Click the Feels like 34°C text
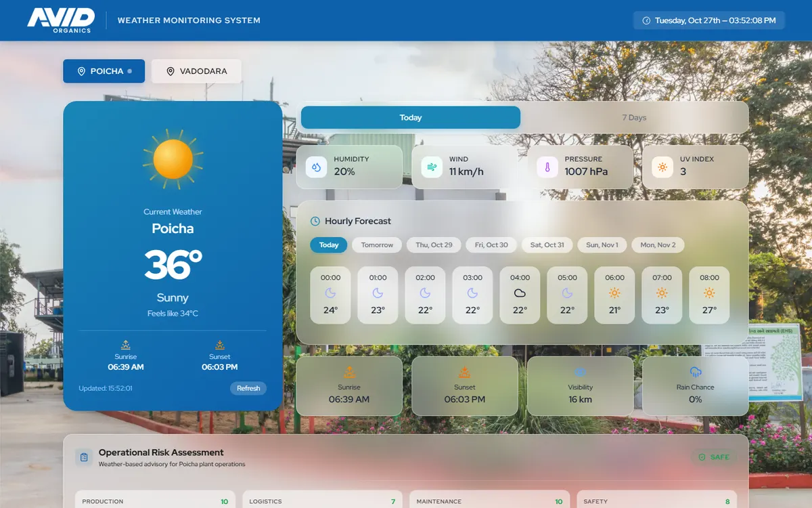Viewport: 812px width, 508px height. (173, 314)
